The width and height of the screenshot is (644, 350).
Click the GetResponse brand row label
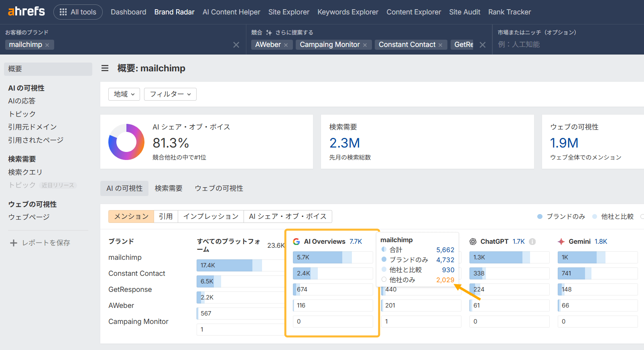[130, 289]
